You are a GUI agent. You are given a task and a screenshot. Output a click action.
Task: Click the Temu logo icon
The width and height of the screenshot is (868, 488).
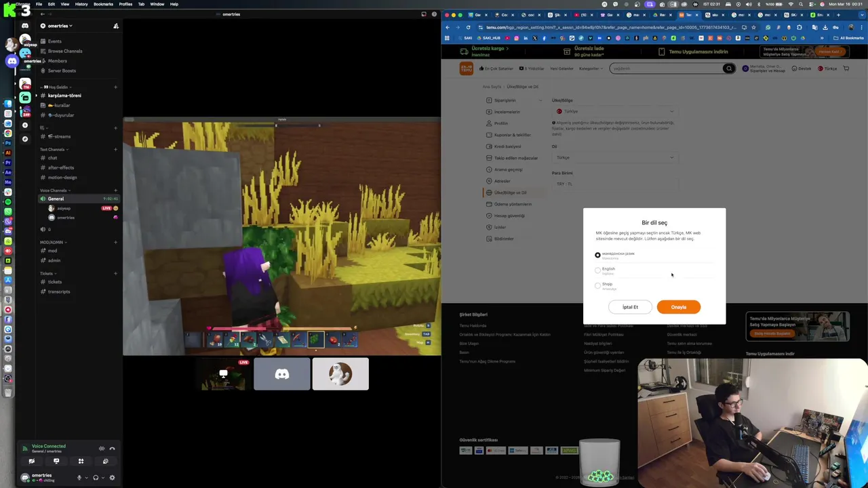tap(466, 68)
